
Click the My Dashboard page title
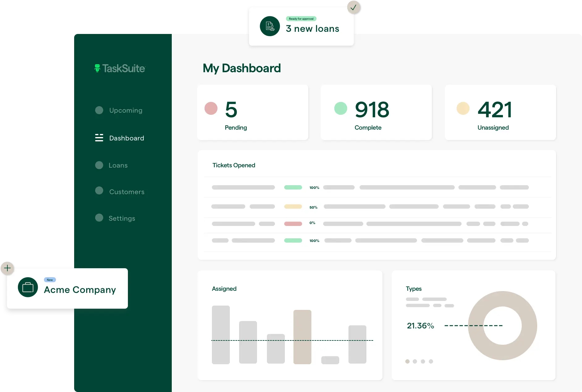(x=242, y=69)
